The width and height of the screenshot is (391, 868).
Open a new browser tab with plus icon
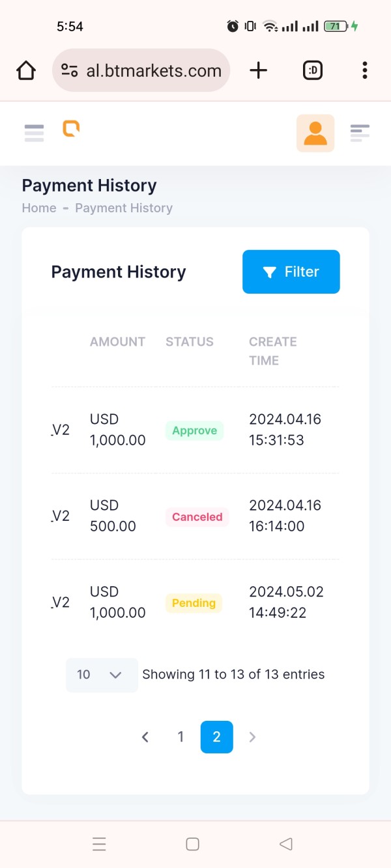[x=259, y=70]
